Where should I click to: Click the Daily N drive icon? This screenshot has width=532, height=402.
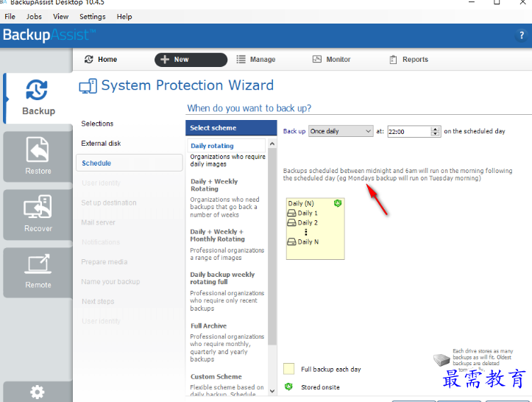point(291,241)
